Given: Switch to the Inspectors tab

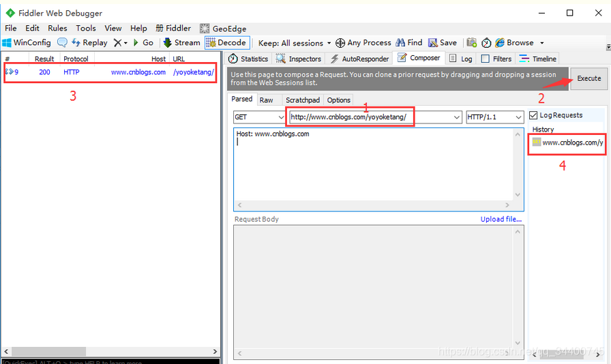Looking at the screenshot, I should [x=299, y=59].
